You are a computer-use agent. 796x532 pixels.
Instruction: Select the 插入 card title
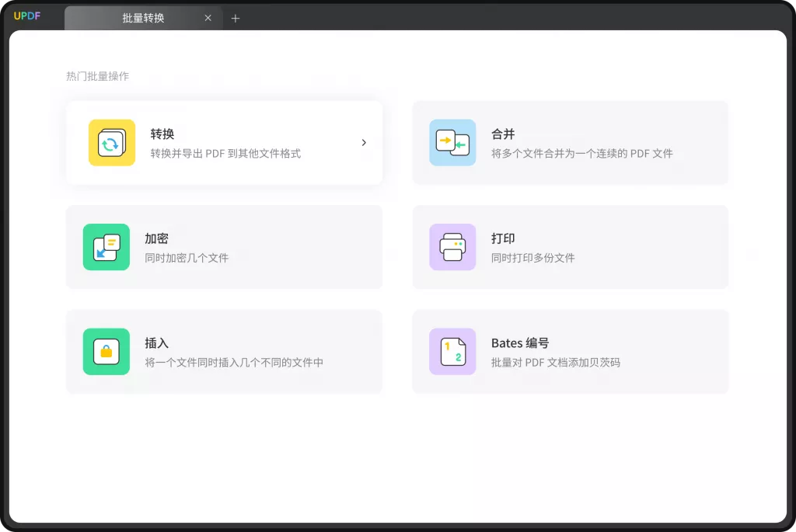click(156, 342)
